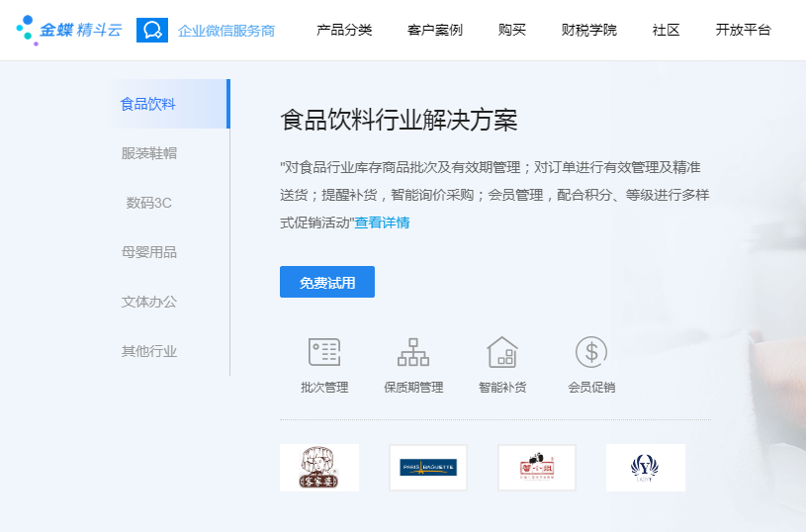The image size is (806, 532).
Task: Click the 保质期管理 hierarchy icon
Action: click(413, 352)
